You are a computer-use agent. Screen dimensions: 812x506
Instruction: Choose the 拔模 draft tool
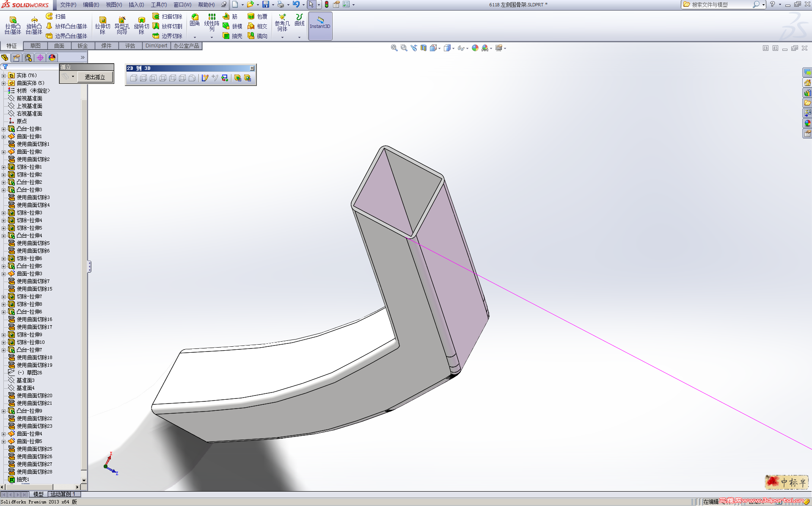pyautogui.click(x=233, y=26)
